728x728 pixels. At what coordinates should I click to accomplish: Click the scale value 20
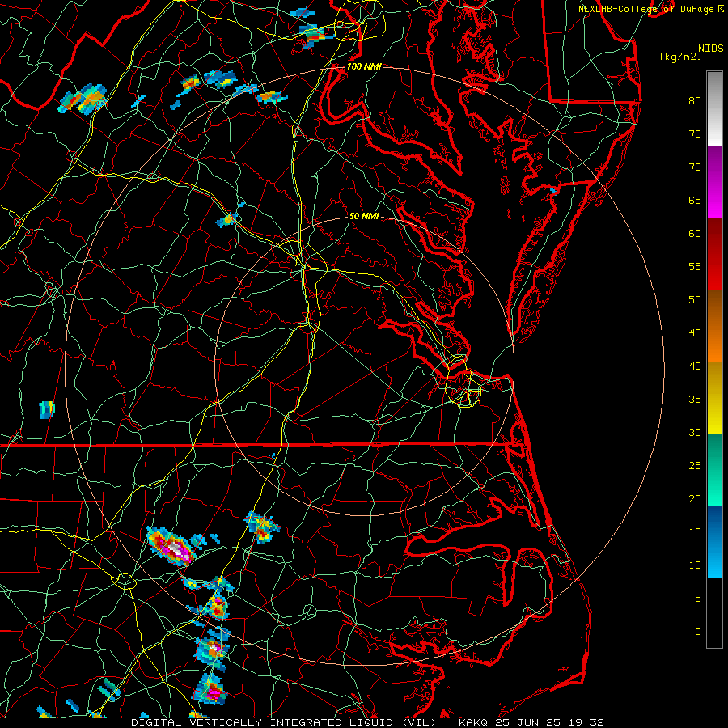point(695,498)
